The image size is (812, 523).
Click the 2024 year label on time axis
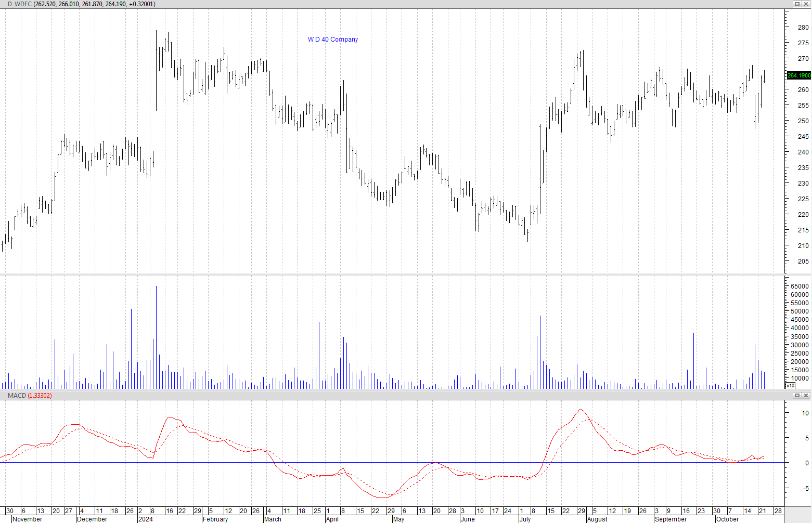point(146,519)
